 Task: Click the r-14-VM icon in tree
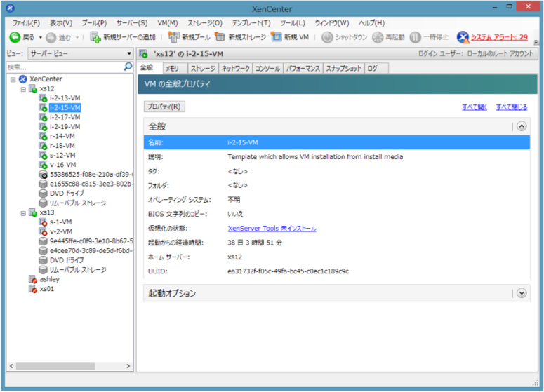pyautogui.click(x=43, y=136)
